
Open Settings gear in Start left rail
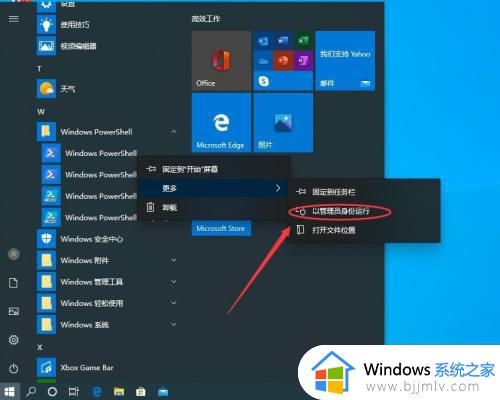pyautogui.click(x=14, y=340)
